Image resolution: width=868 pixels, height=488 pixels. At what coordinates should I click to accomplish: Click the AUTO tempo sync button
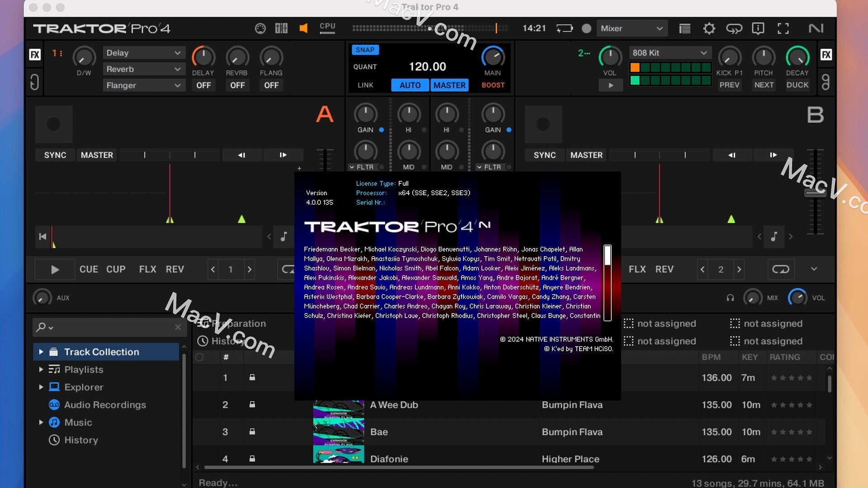(410, 84)
